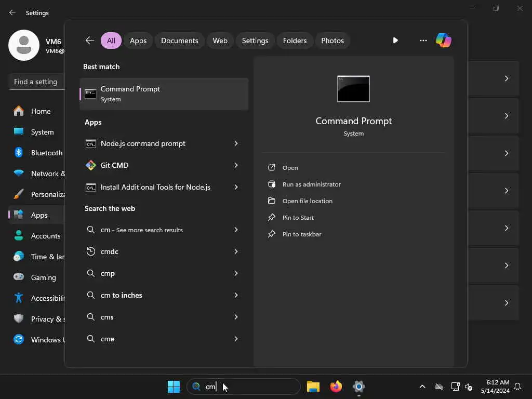The height and width of the screenshot is (399, 532).
Task: Select Apps in Settings sidebar
Action: tap(37, 215)
